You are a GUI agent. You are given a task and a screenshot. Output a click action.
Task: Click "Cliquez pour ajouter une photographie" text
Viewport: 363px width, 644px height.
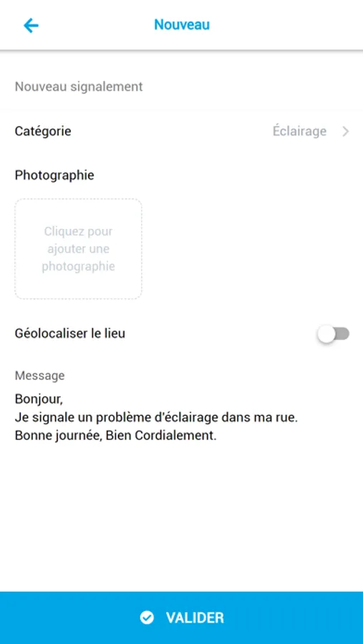79,249
